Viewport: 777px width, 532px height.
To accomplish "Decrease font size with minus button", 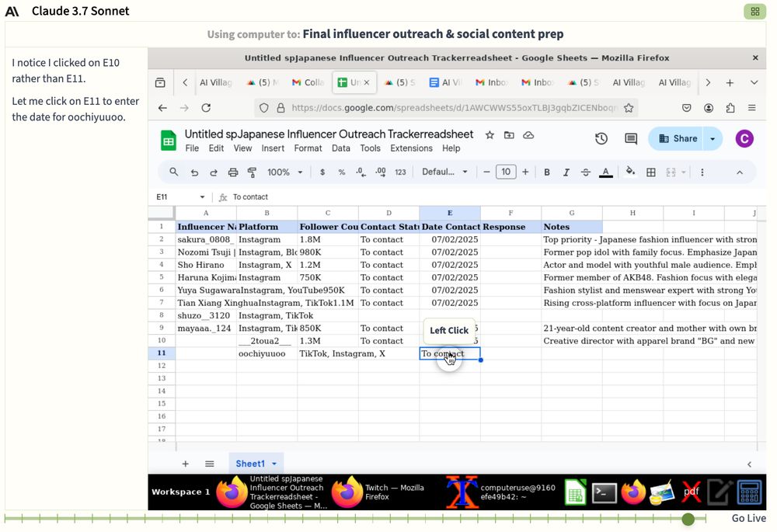I will pyautogui.click(x=486, y=172).
